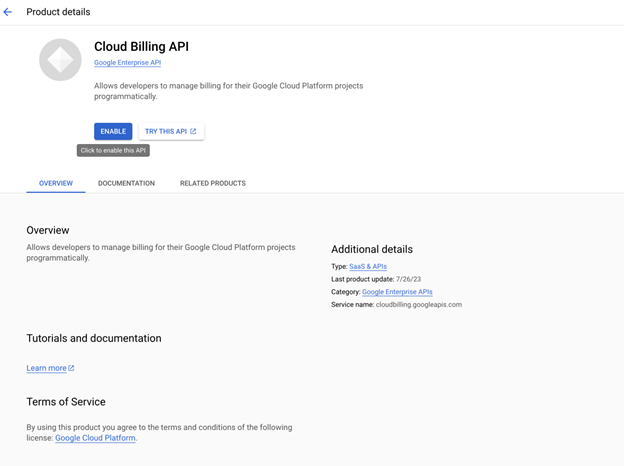Click the Terms of Service heading
Image resolution: width=624 pixels, height=466 pixels.
tap(66, 402)
